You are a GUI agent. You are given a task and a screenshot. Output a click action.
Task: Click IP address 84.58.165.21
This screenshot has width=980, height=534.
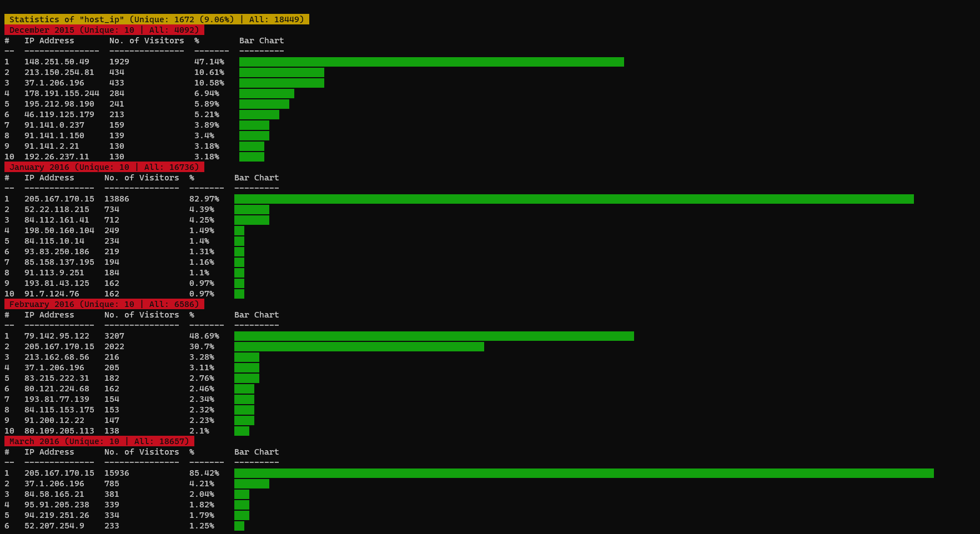54,494
